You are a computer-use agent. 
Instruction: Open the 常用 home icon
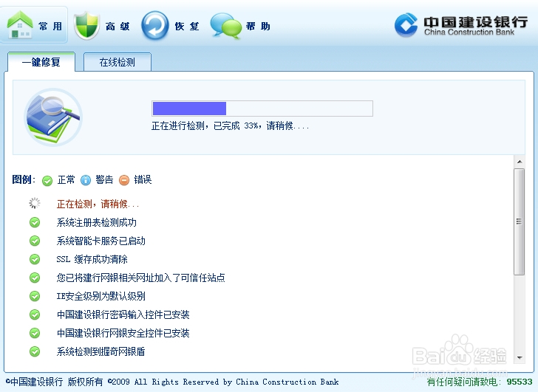[19, 24]
